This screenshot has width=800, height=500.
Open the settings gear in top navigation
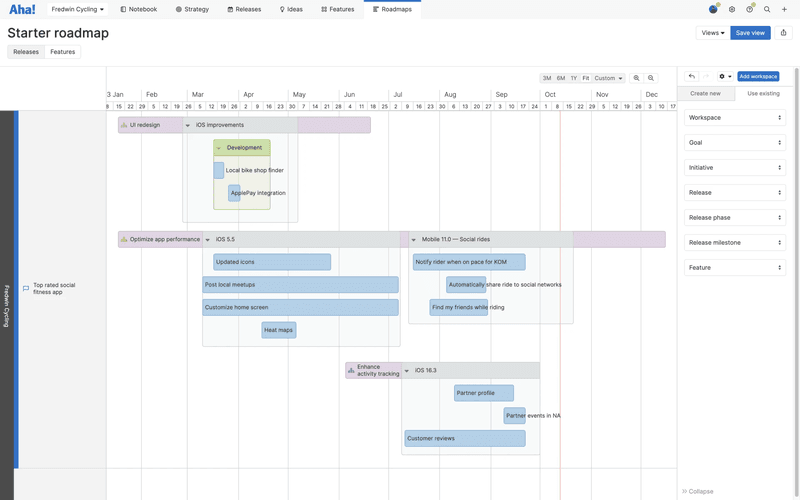pyautogui.click(x=732, y=9)
